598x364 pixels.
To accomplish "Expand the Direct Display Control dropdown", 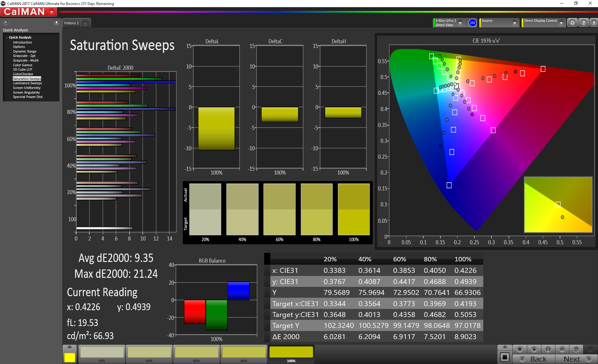I will tap(561, 23).
